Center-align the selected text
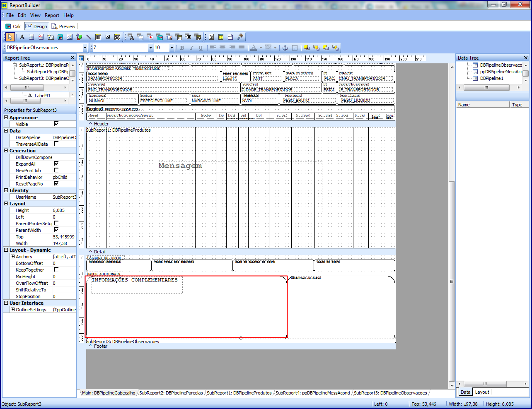 click(x=222, y=48)
